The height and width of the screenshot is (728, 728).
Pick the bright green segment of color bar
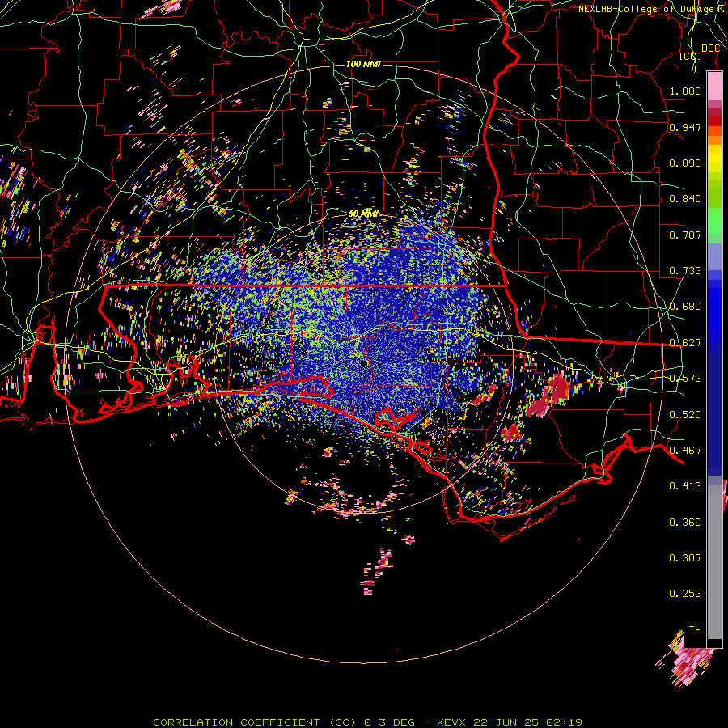[x=714, y=221]
